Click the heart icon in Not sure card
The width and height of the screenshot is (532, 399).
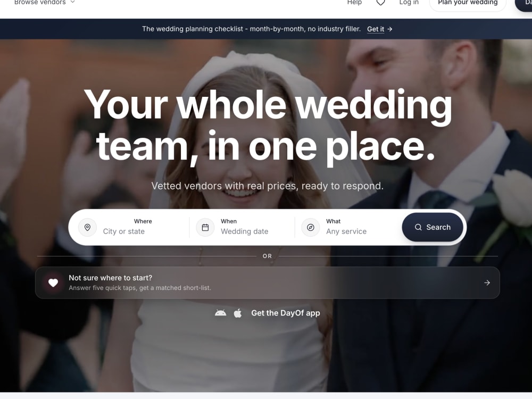[53, 282]
